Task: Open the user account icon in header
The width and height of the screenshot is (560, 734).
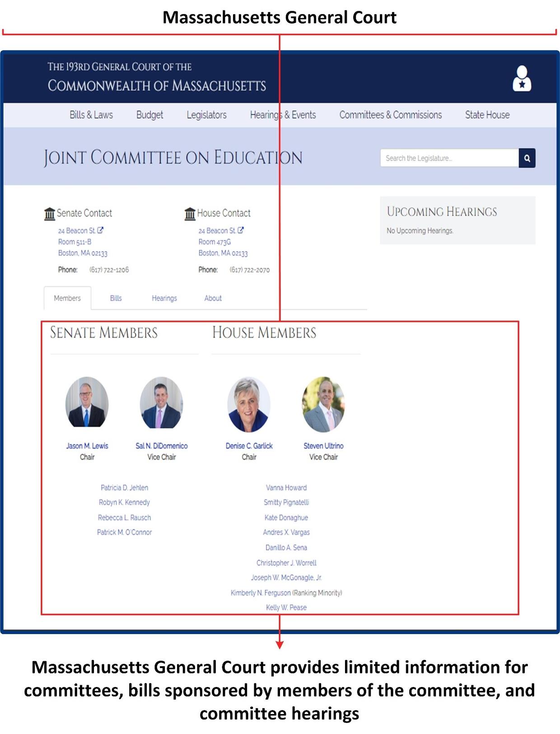Action: point(522,79)
